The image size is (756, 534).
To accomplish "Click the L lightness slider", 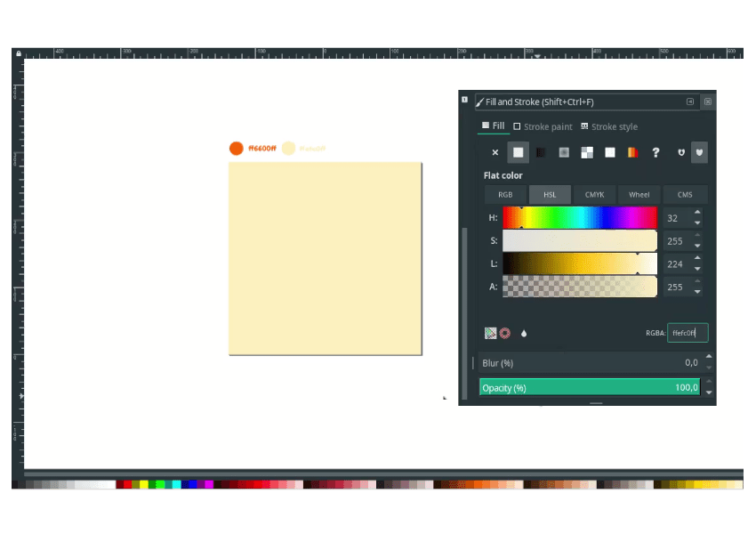I will tap(580, 263).
